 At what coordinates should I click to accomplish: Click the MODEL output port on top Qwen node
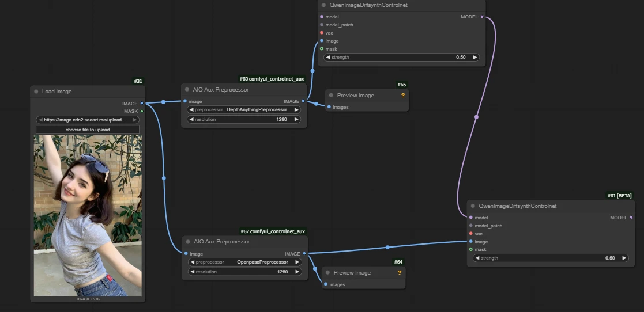[482, 17]
